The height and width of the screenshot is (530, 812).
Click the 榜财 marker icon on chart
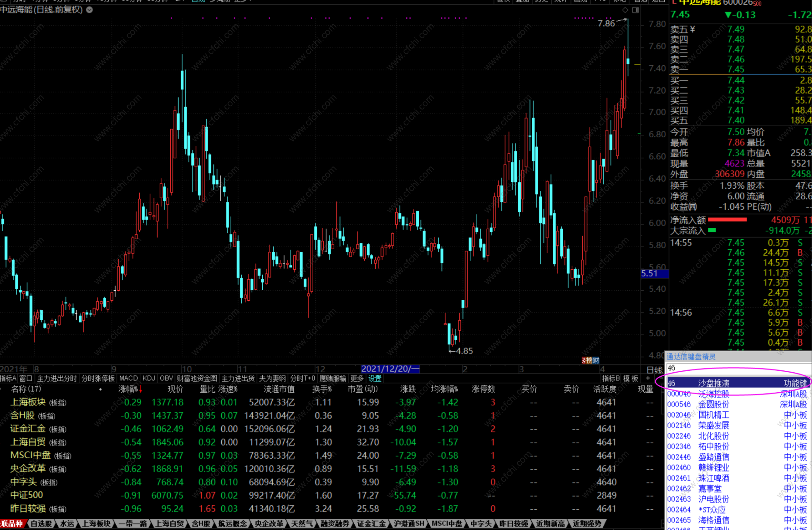click(590, 360)
